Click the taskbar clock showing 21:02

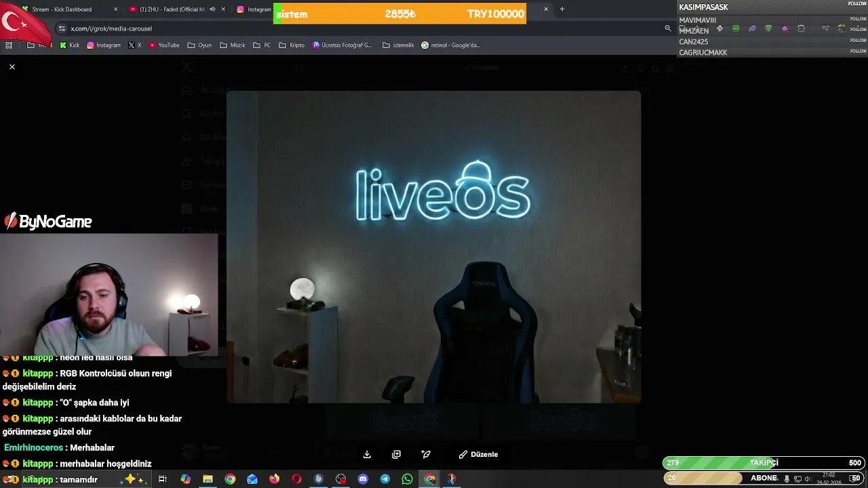tap(828, 479)
